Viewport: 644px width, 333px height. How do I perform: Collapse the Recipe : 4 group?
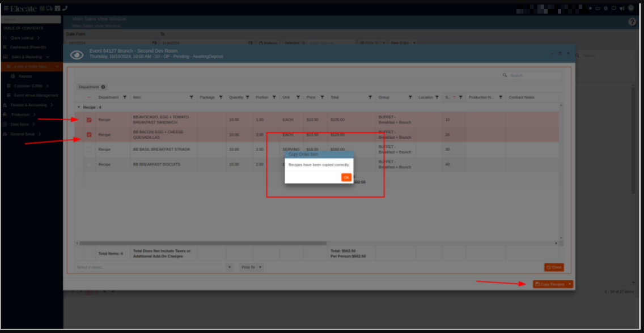[79, 107]
